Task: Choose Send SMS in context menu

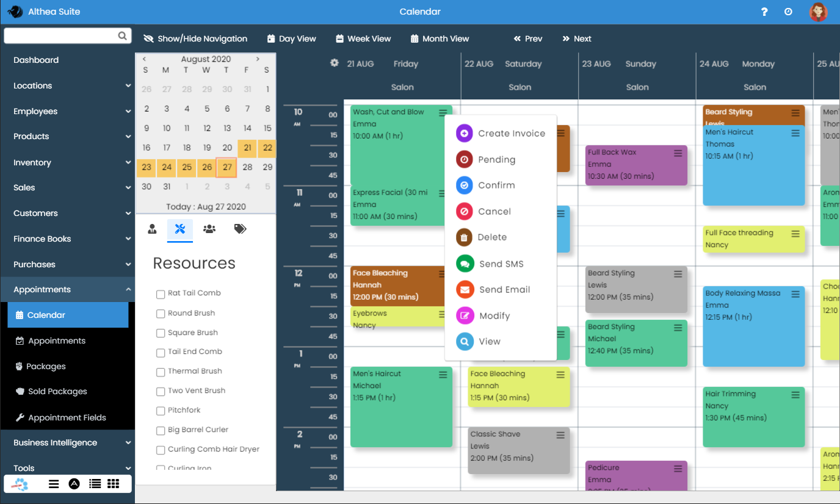Action: (x=490, y=264)
